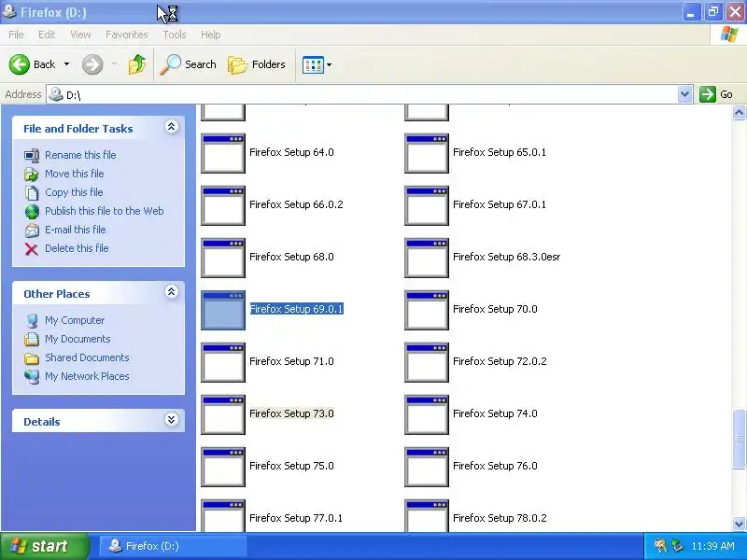The width and height of the screenshot is (747, 560).
Task: Select Firefox Setup 72.0.2 file icon
Action: pos(427,362)
